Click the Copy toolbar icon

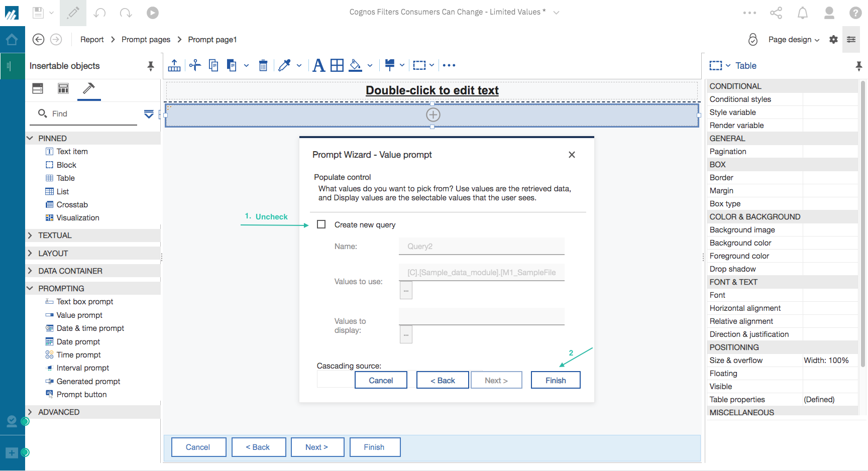tap(213, 65)
